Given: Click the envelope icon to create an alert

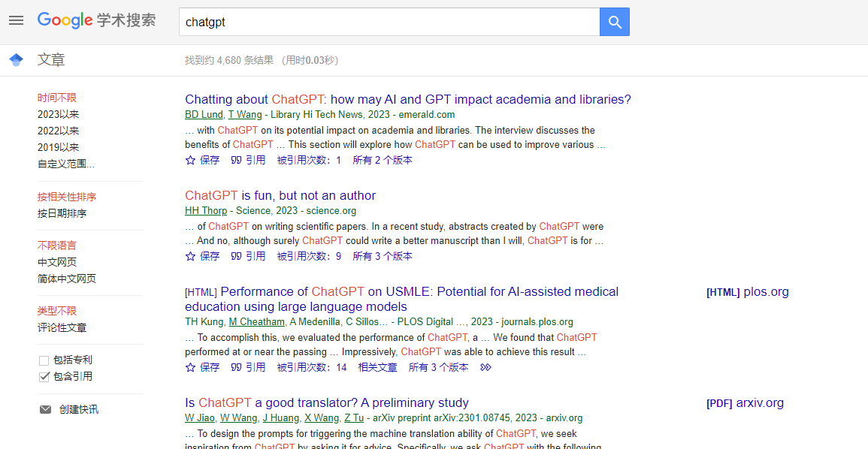Looking at the screenshot, I should point(47,408).
